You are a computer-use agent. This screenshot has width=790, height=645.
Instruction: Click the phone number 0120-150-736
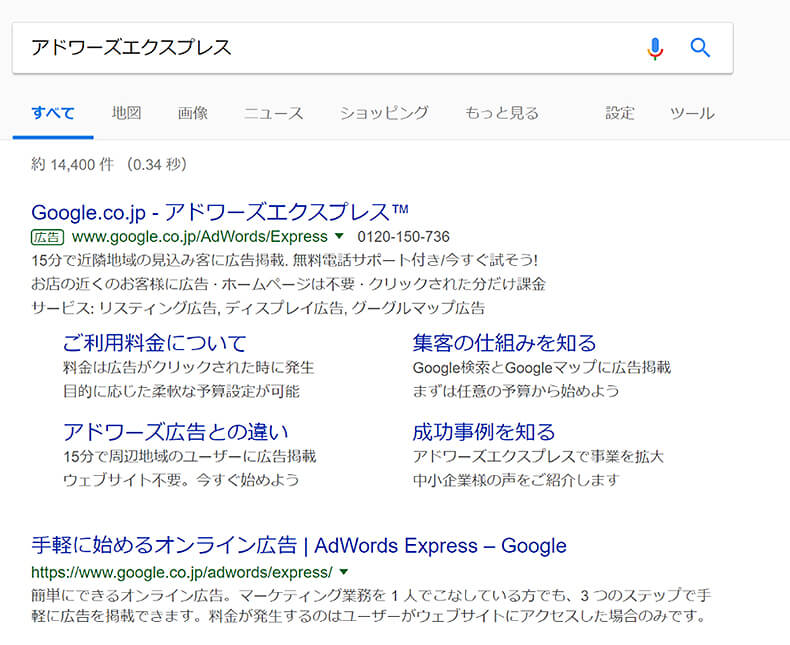[404, 236]
